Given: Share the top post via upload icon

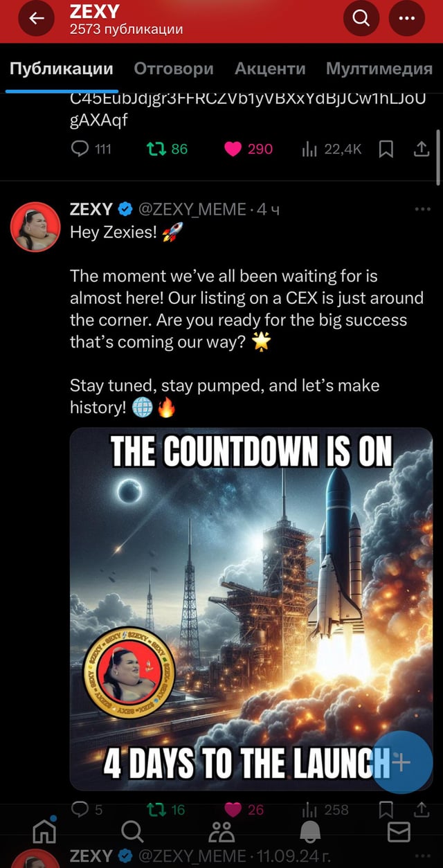Looking at the screenshot, I should click(422, 149).
